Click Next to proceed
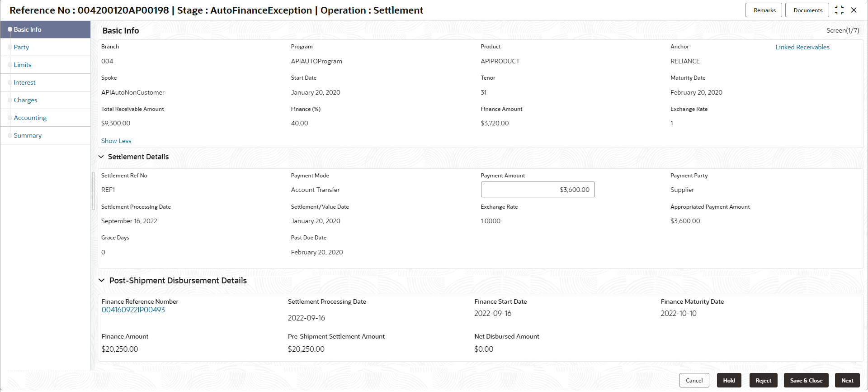Screen dimensions: 868x392 coord(847,380)
